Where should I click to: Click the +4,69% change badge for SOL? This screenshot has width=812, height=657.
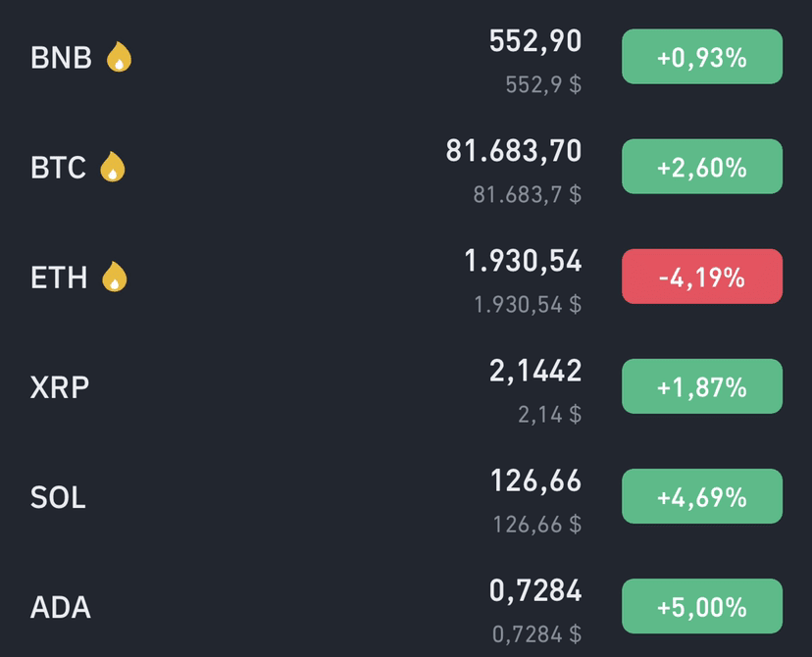(x=702, y=496)
